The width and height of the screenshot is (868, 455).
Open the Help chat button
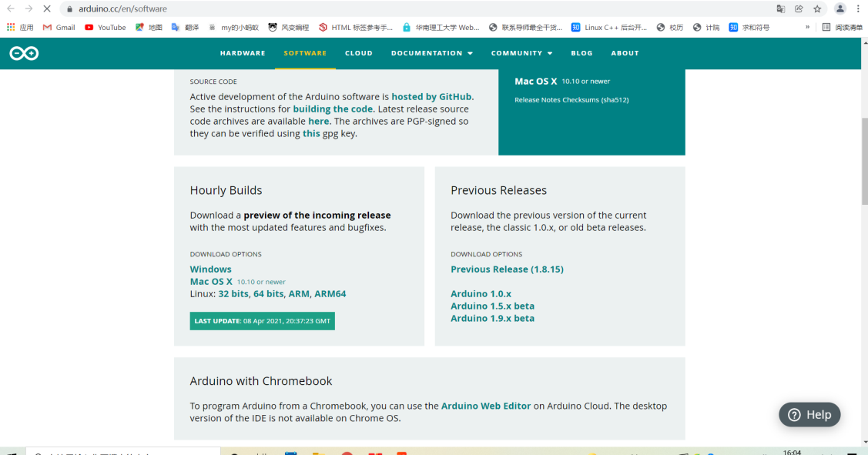click(x=809, y=415)
